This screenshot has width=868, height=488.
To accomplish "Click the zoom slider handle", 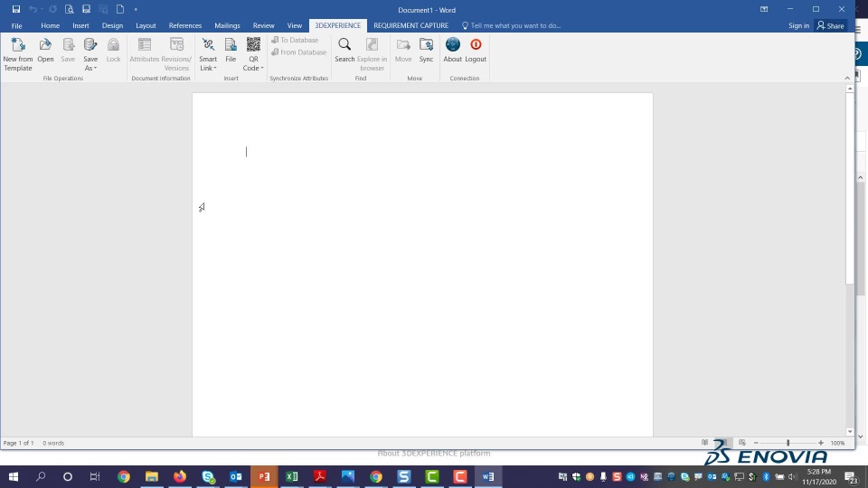I will (x=788, y=443).
